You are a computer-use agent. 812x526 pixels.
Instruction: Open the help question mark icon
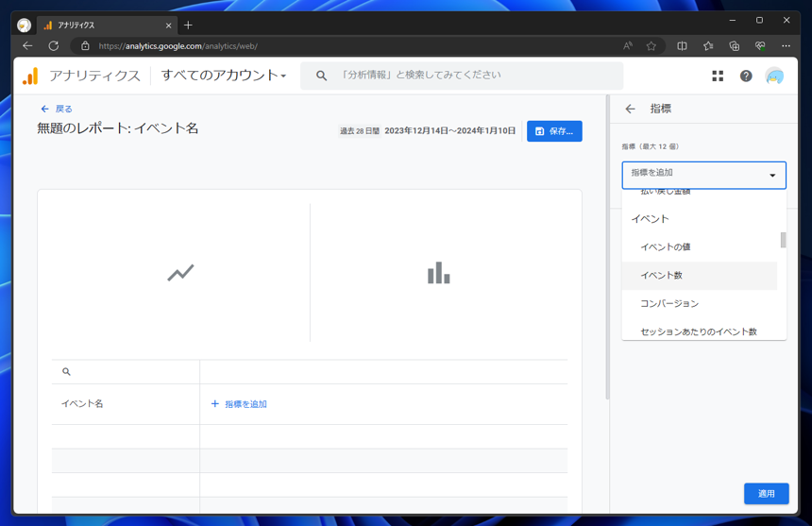pos(746,76)
